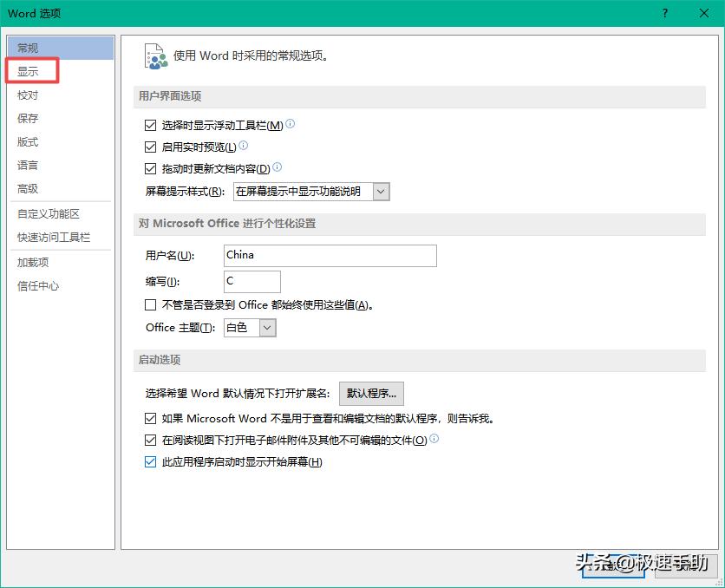The width and height of the screenshot is (725, 588).
Task: Check 不管是否登录到 Office 都始终使用这些值
Action: tap(151, 304)
